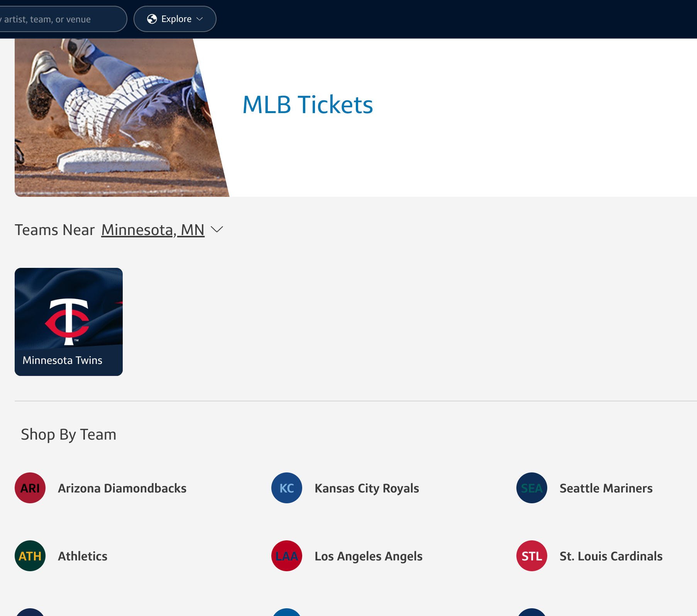Open St. Louis Cardinals tickets link
The height and width of the screenshot is (616, 697).
coord(611,556)
